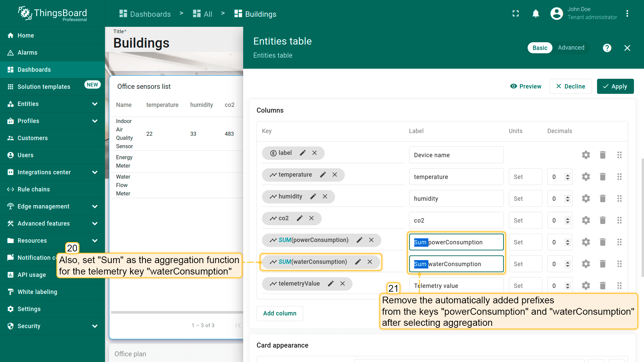This screenshot has height=362, width=644.
Task: Toggle fullscreen mode icon
Action: point(516,14)
